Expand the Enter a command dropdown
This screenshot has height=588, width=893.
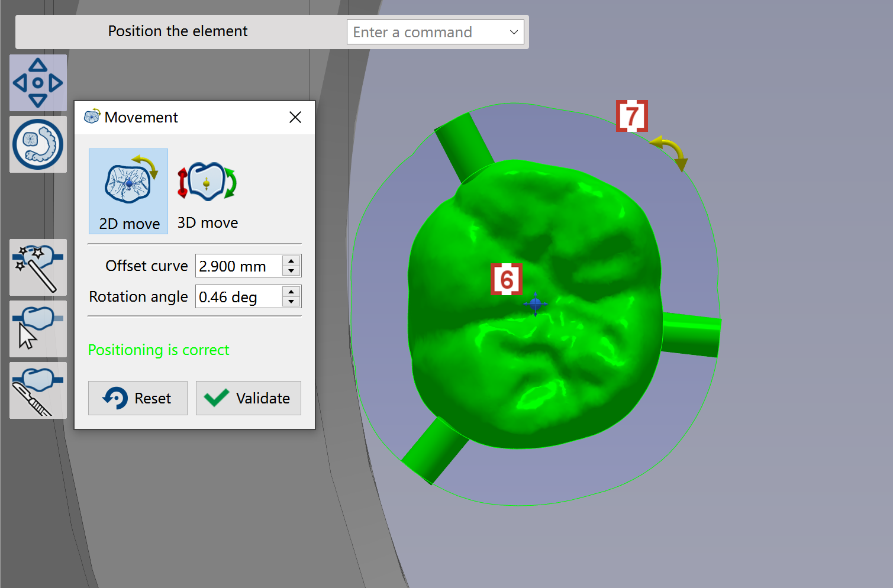click(x=514, y=32)
